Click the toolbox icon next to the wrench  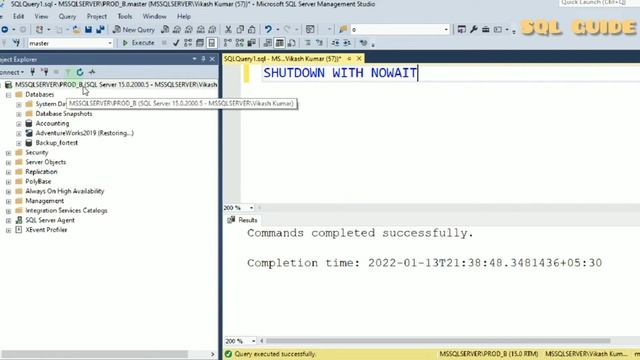click(x=485, y=29)
